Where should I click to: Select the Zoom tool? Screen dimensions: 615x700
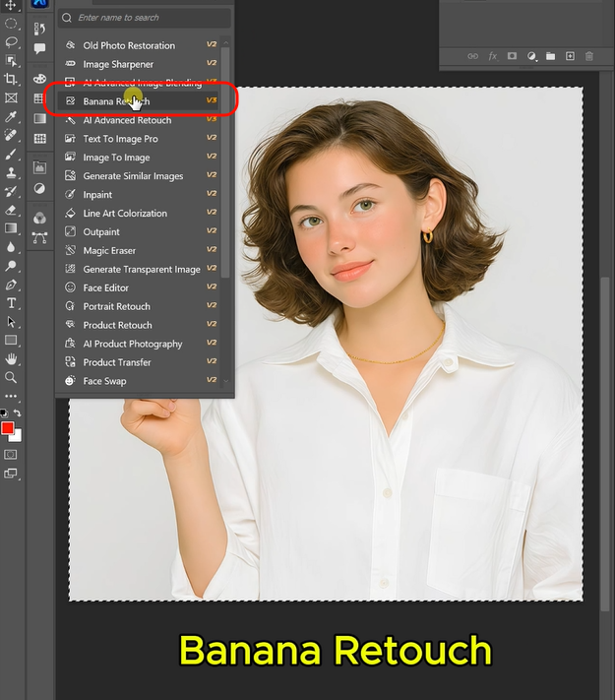tap(10, 378)
